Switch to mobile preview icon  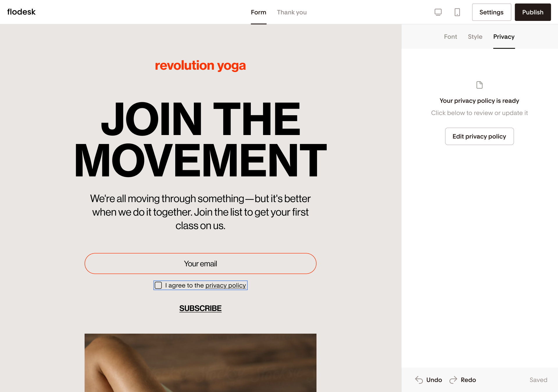pyautogui.click(x=457, y=12)
